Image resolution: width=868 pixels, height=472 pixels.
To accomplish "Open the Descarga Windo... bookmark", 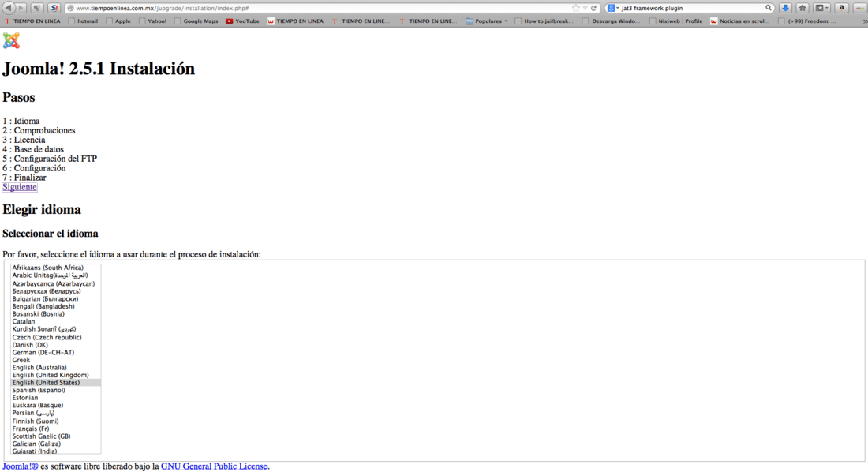I will pos(611,21).
